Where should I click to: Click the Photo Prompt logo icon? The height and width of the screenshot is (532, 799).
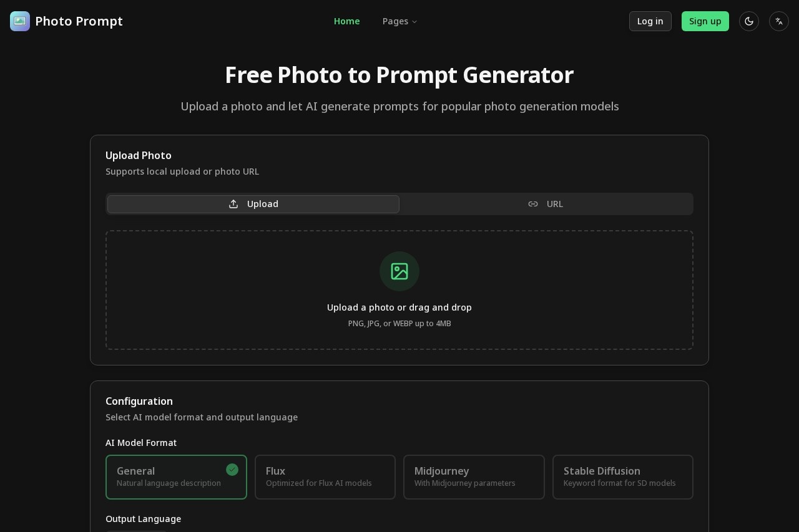[20, 21]
